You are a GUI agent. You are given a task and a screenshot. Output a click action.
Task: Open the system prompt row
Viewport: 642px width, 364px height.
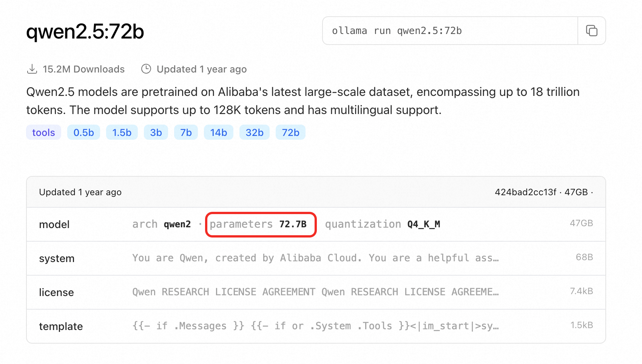click(316, 258)
